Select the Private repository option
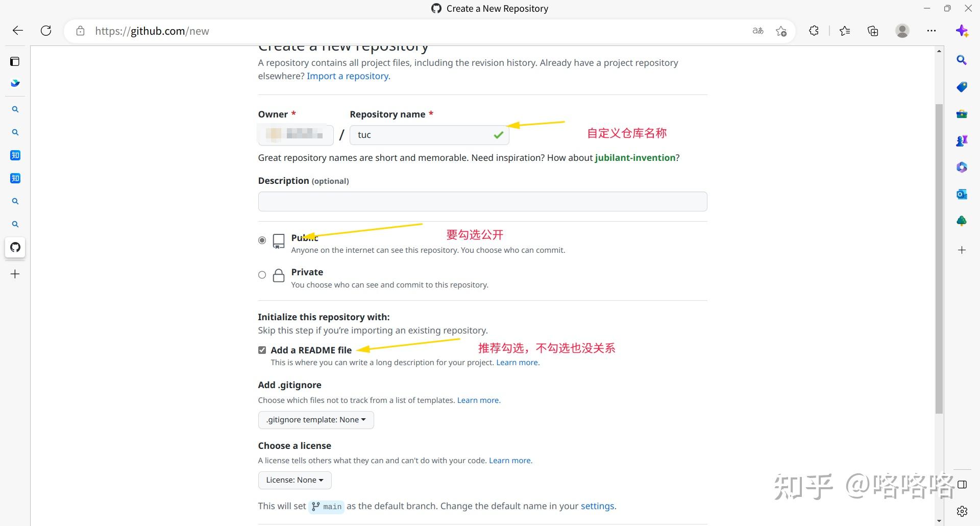Image resolution: width=980 pixels, height=526 pixels. pyautogui.click(x=262, y=275)
